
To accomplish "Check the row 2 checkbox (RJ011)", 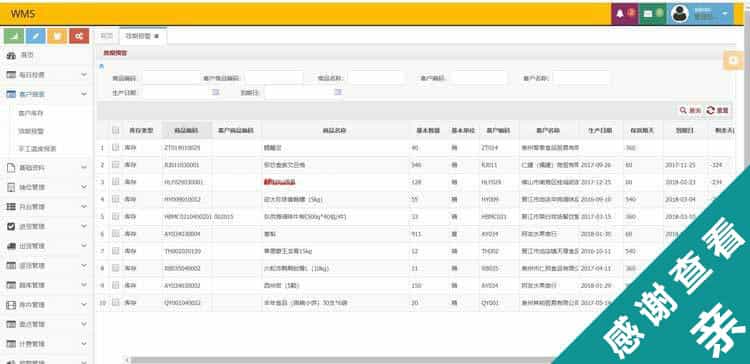I will [x=115, y=165].
